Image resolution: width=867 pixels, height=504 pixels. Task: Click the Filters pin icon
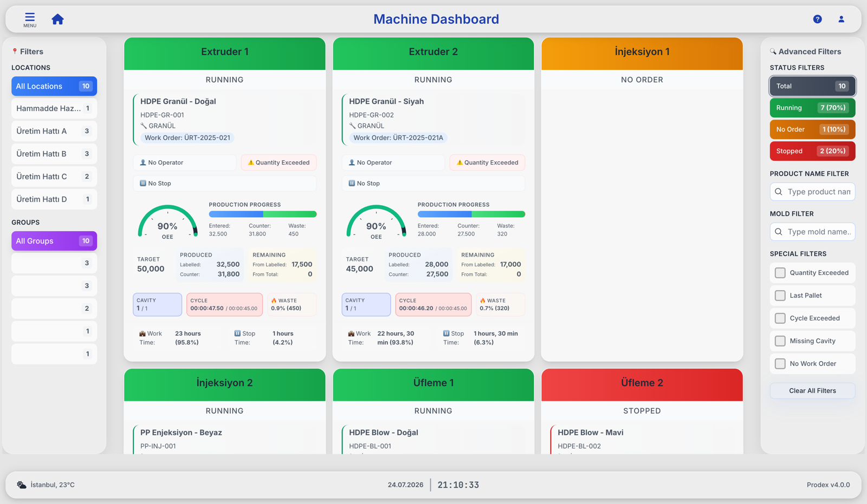click(15, 51)
